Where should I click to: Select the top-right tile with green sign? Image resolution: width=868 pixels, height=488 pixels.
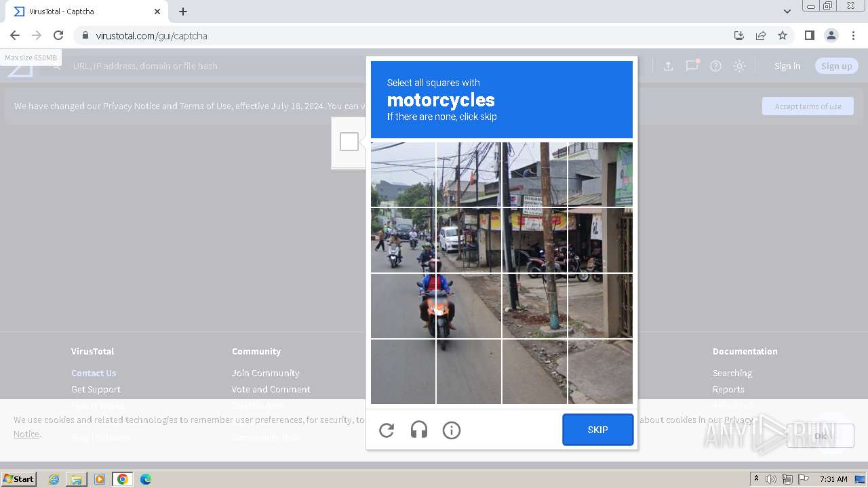600,174
